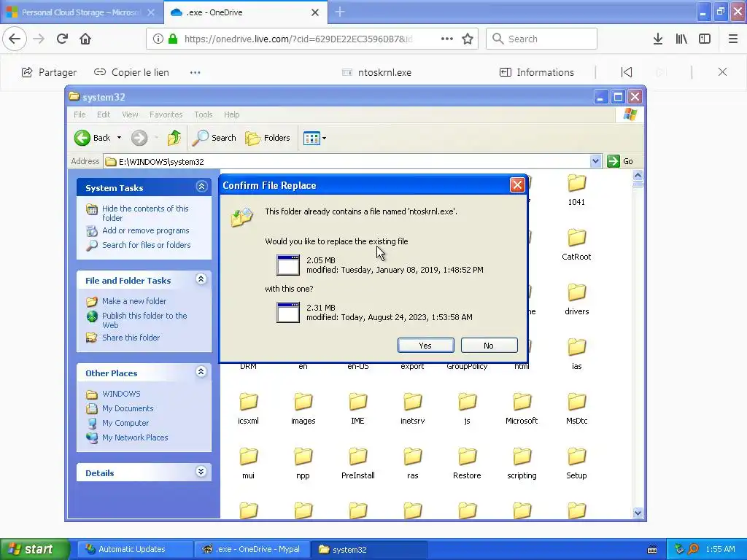
Task: Click Make a new folder link
Action: tap(134, 301)
